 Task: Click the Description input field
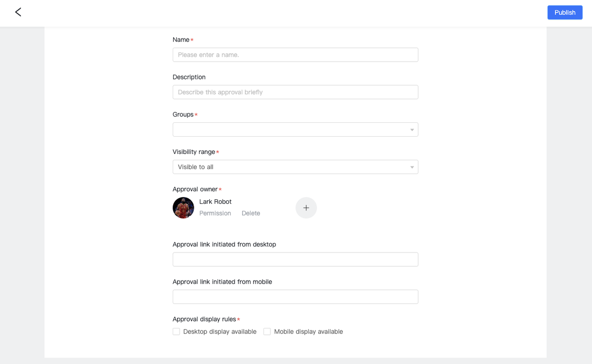(x=295, y=92)
